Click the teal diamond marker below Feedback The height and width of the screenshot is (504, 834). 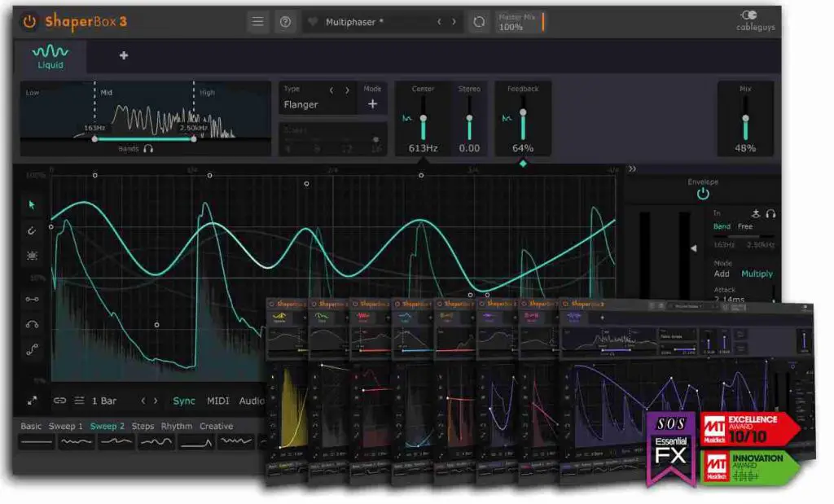click(x=524, y=164)
